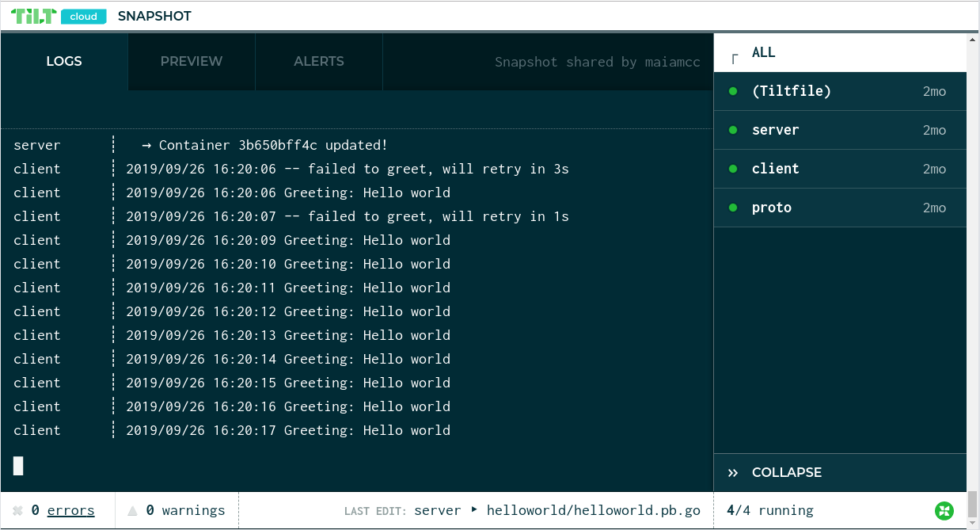The height and width of the screenshot is (530, 980).
Task: Click the 16:20:16 Greeting log line
Action: point(288,406)
